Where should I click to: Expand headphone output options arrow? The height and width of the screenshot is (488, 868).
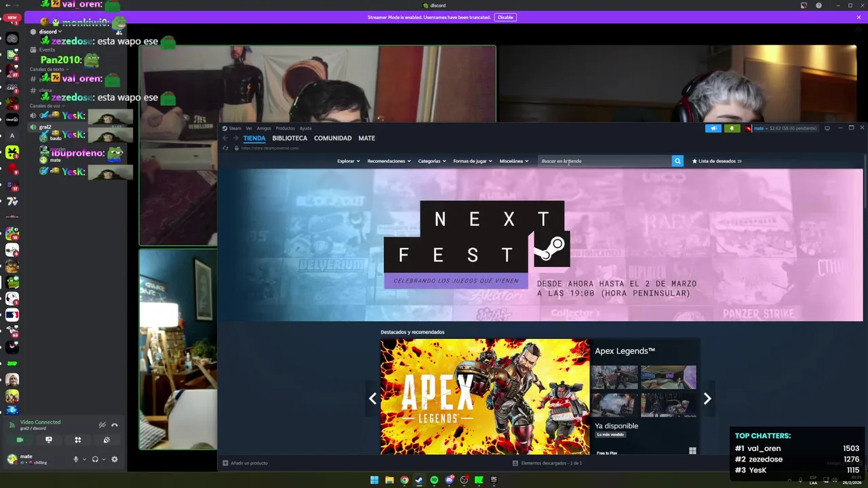pyautogui.click(x=103, y=460)
